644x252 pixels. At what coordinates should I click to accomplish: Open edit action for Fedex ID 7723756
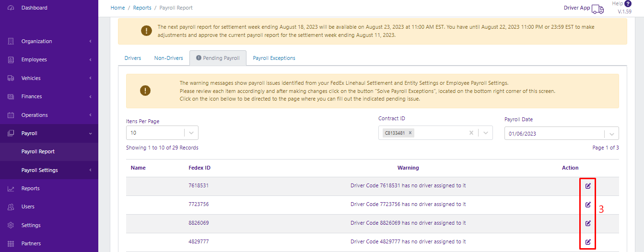pyautogui.click(x=588, y=205)
